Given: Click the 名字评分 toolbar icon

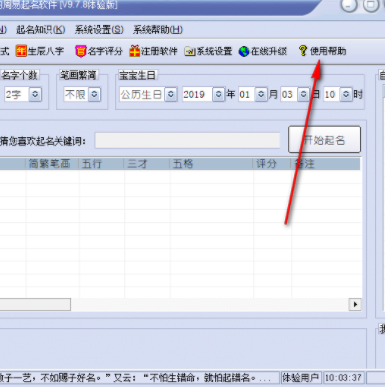Looking at the screenshot, I should click(x=81, y=51).
